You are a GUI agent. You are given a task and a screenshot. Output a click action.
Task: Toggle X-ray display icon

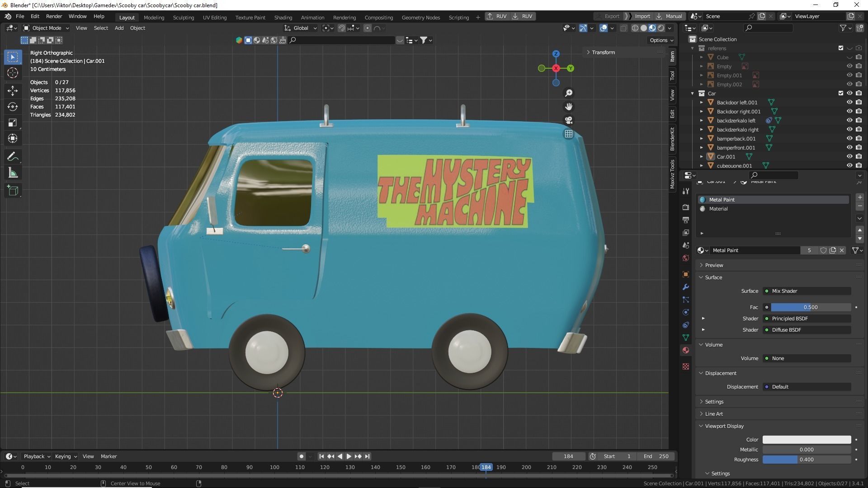[623, 28]
